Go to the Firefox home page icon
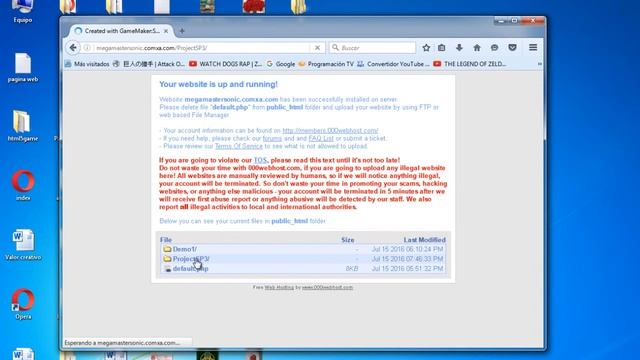 pyautogui.click(x=477, y=48)
